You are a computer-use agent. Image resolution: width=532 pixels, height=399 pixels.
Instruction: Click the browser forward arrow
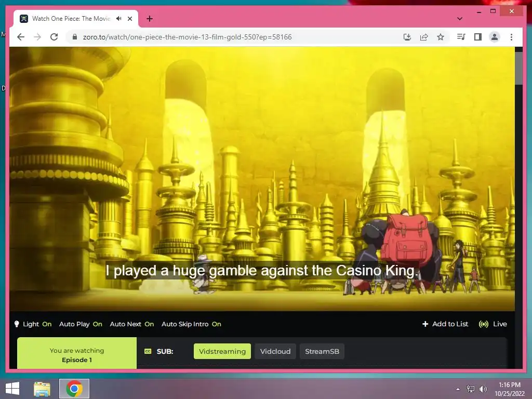pos(37,37)
